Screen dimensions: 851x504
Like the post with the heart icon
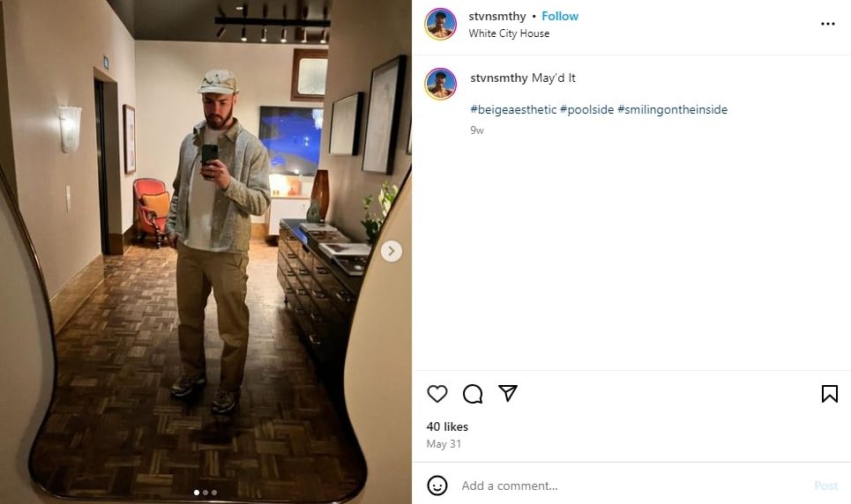(x=437, y=394)
